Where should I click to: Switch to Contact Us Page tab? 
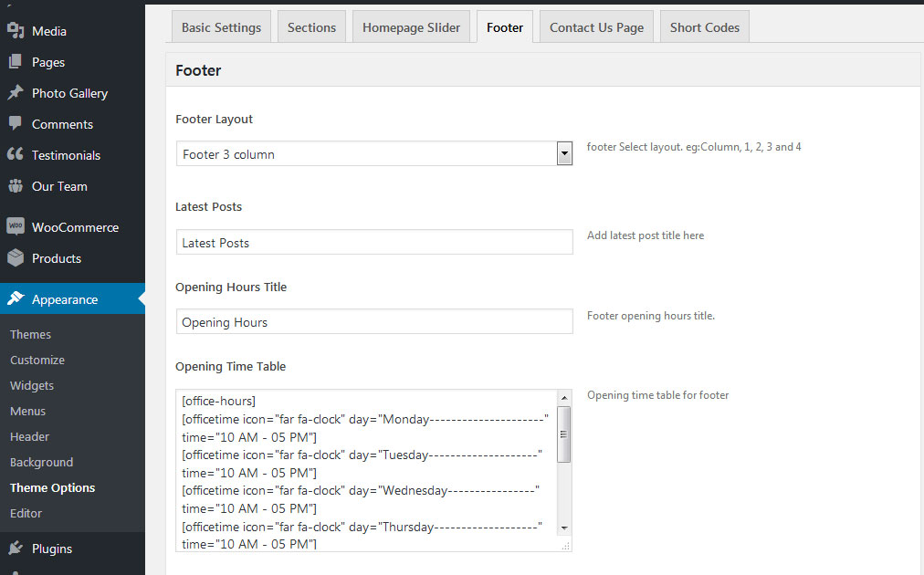596,27
